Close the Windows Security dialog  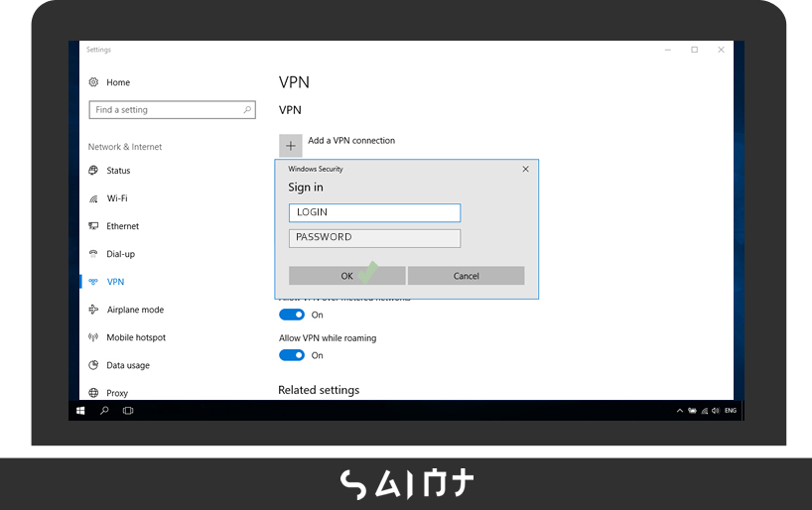click(525, 170)
